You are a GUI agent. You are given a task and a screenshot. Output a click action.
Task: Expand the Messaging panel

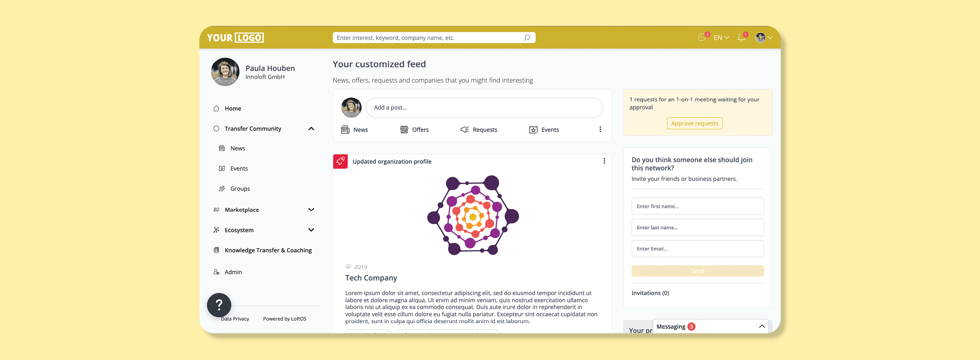click(x=762, y=326)
